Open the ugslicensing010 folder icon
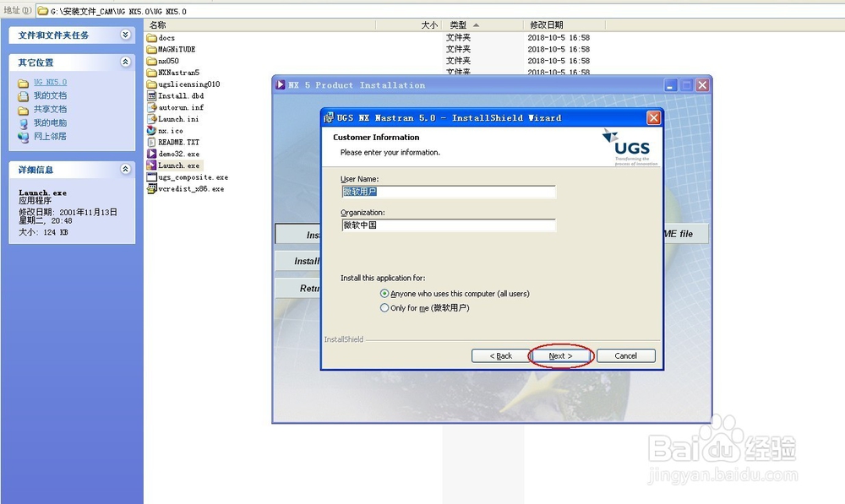Screen dimensions: 845x504 pos(157,84)
